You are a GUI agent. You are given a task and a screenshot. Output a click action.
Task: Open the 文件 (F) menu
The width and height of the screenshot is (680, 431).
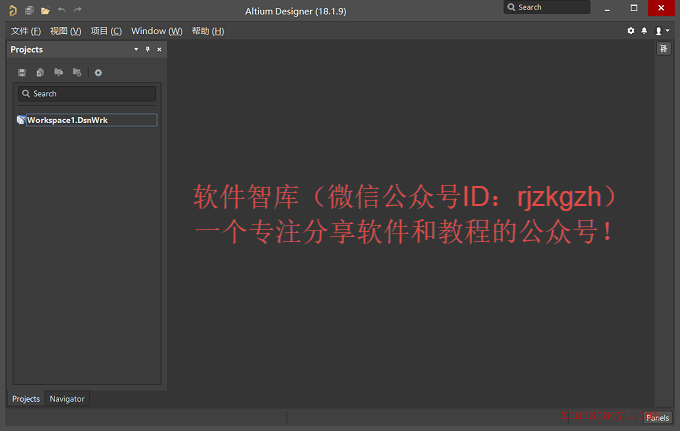coord(26,31)
